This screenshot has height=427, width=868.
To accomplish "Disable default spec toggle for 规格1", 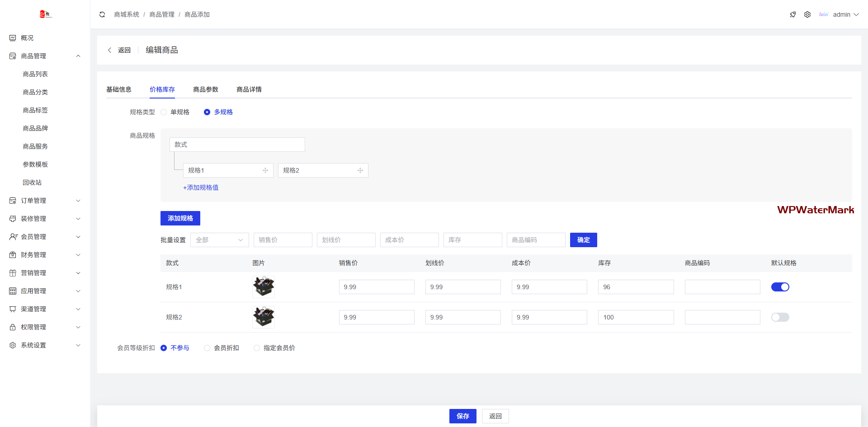I will pyautogui.click(x=780, y=287).
